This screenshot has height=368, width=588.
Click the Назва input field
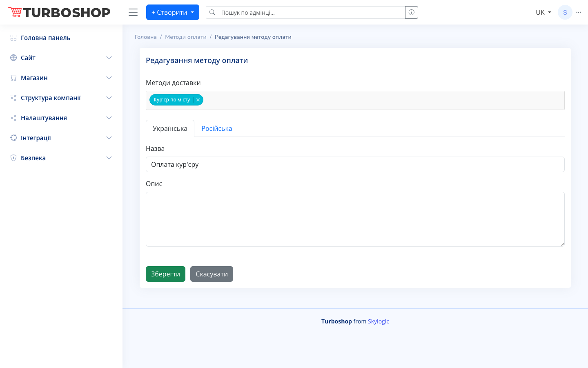tap(355, 164)
